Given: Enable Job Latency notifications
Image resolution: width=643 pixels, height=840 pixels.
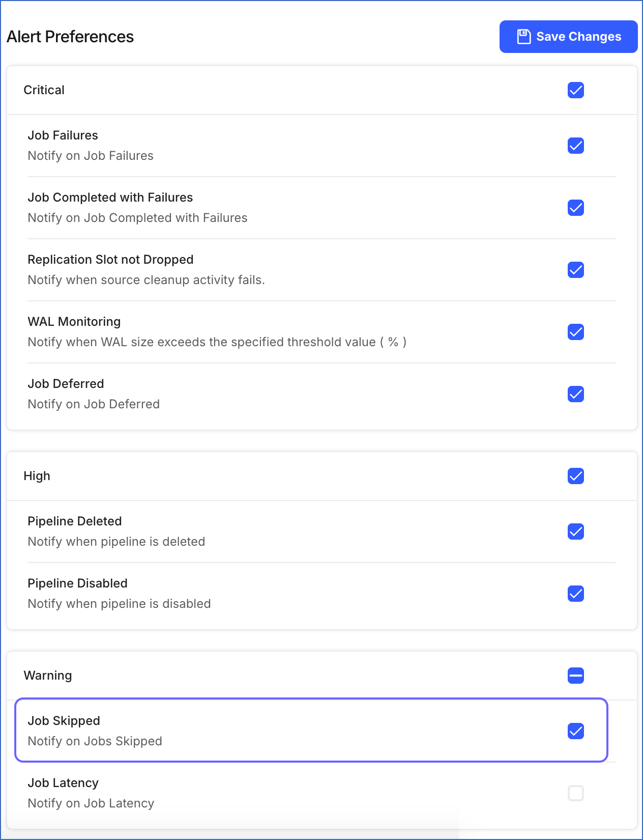Looking at the screenshot, I should click(x=575, y=793).
